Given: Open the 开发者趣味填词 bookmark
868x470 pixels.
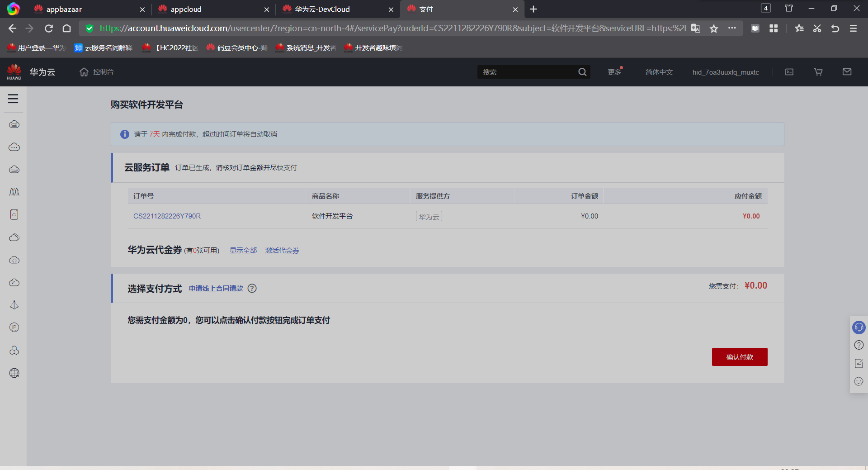Looking at the screenshot, I should click(374, 47).
